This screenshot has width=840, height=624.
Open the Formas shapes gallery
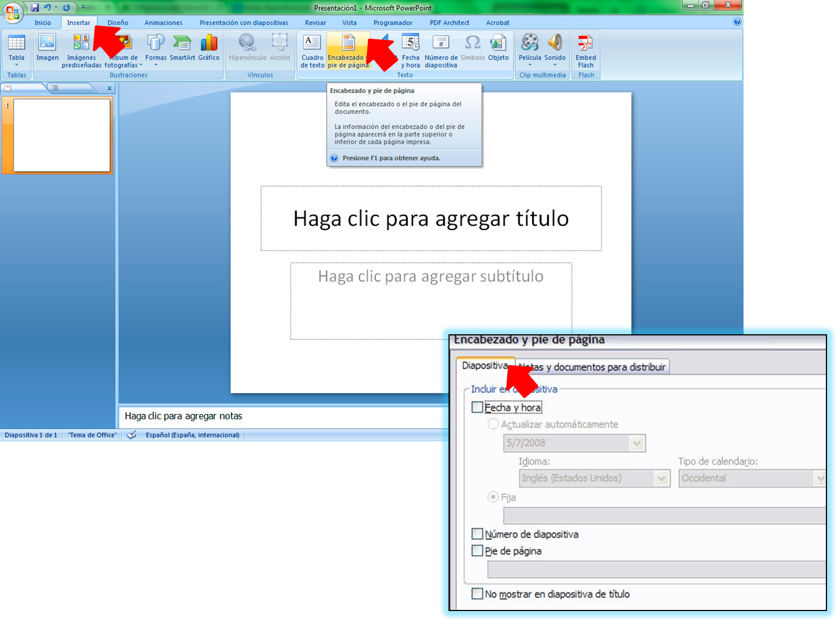[x=156, y=50]
